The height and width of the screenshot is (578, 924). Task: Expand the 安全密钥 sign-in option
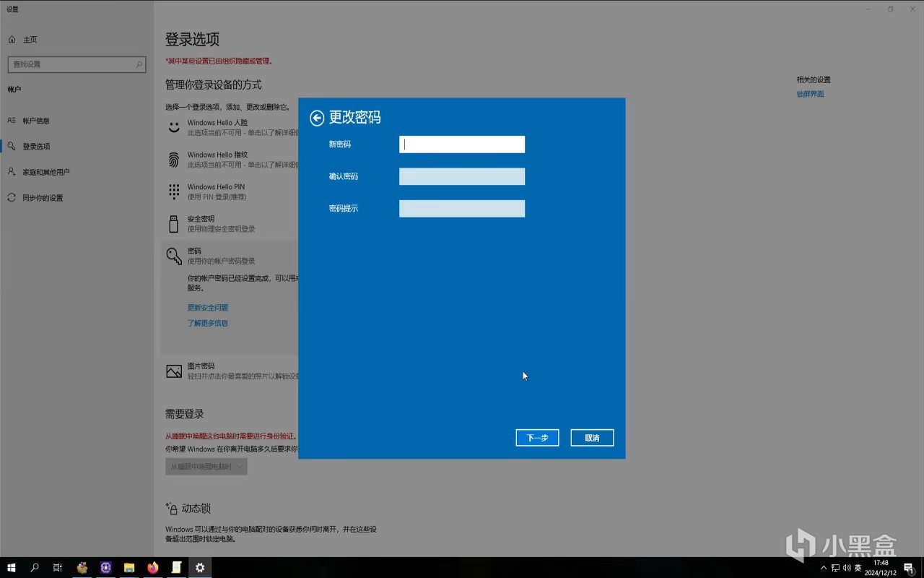(231, 224)
